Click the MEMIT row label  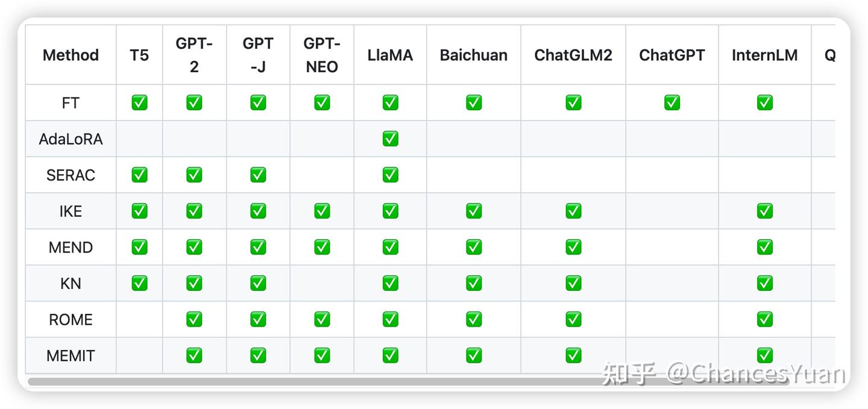pos(71,356)
